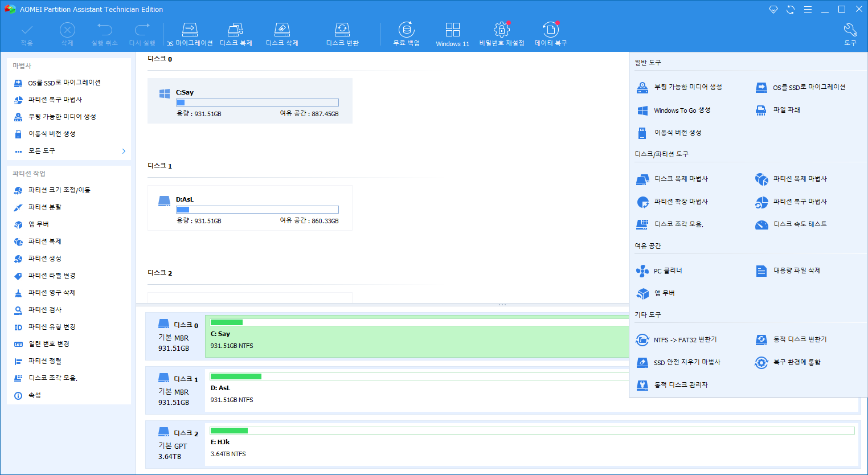Select the C:Say partition card
Image resolution: width=868 pixels, height=475 pixels.
[x=250, y=101]
